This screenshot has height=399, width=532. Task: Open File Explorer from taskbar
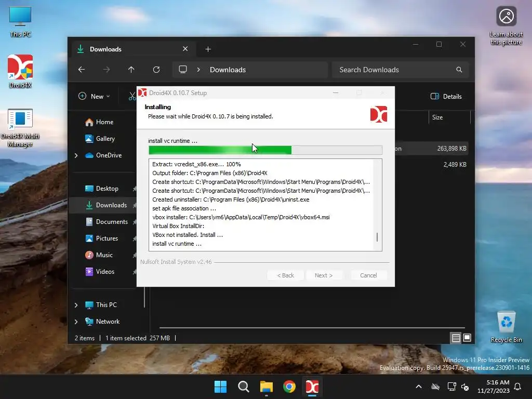click(x=267, y=387)
